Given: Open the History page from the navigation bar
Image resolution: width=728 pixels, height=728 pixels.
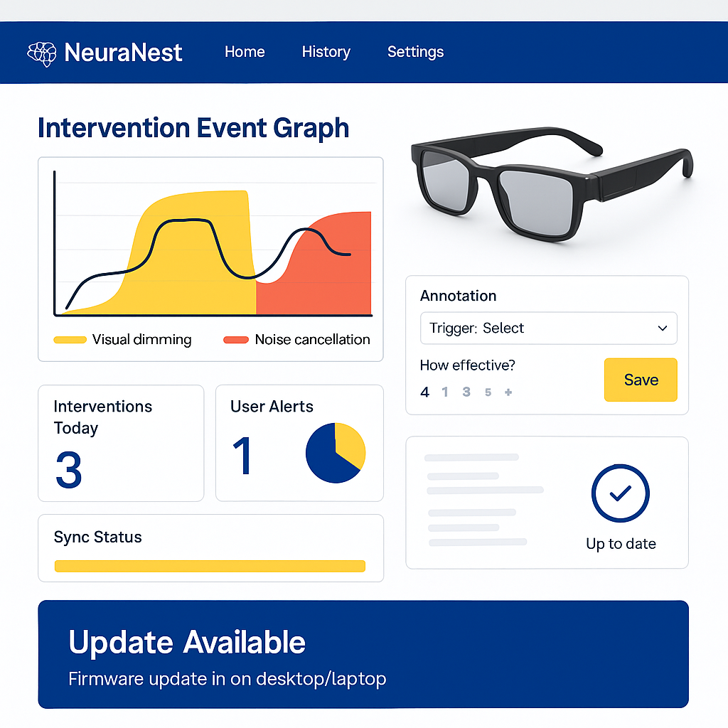Looking at the screenshot, I should tap(326, 52).
